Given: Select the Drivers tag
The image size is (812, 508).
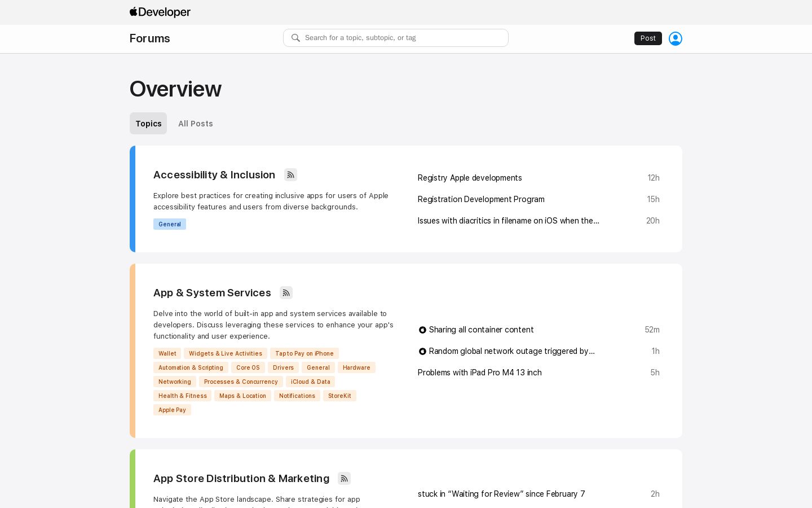Looking at the screenshot, I should 283,367.
